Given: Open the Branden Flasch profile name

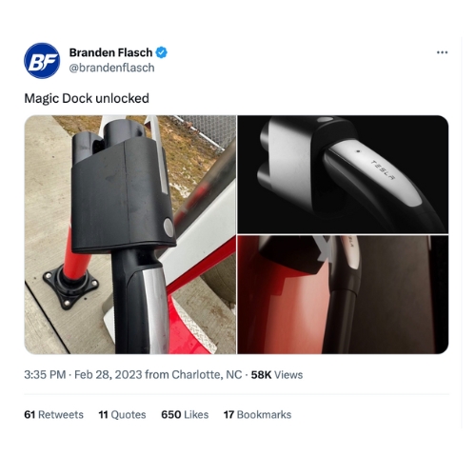Looking at the screenshot, I should pos(110,52).
